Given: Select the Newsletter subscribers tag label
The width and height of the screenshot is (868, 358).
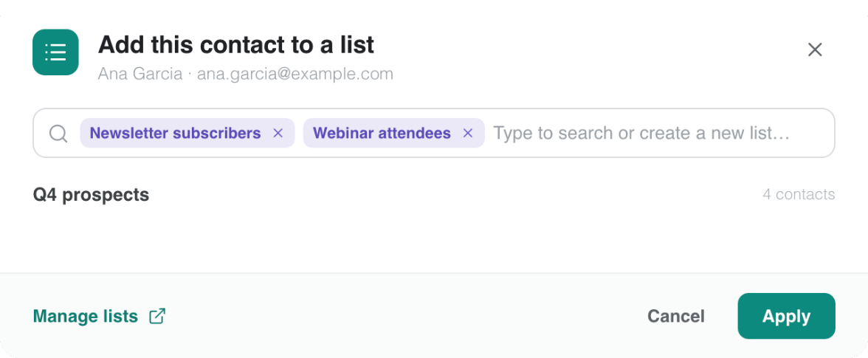Looking at the screenshot, I should tap(175, 134).
